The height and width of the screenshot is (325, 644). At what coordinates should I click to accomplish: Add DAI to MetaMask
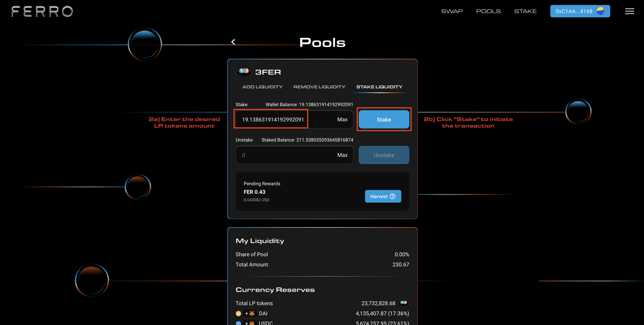click(x=249, y=313)
